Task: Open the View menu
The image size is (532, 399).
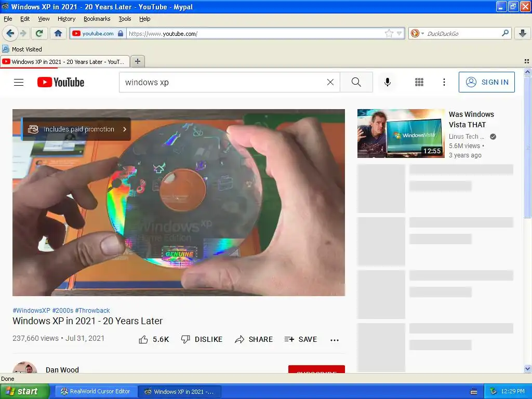Action: point(44,19)
